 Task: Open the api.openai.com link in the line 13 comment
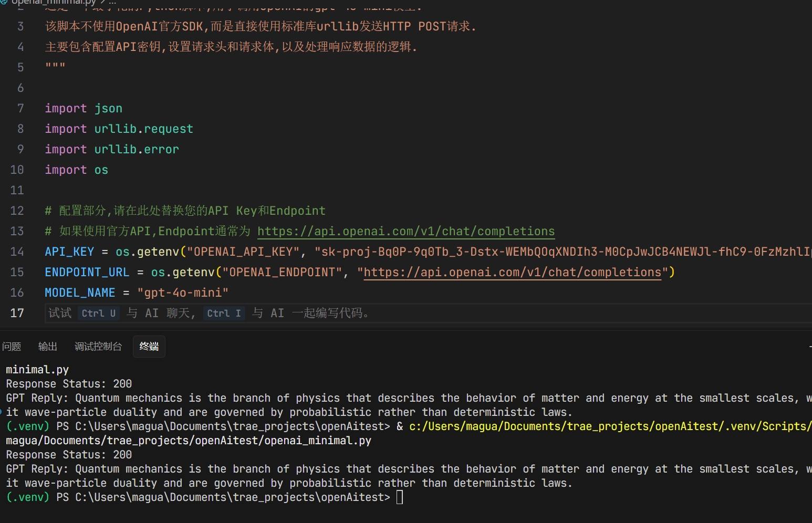pyautogui.click(x=405, y=232)
